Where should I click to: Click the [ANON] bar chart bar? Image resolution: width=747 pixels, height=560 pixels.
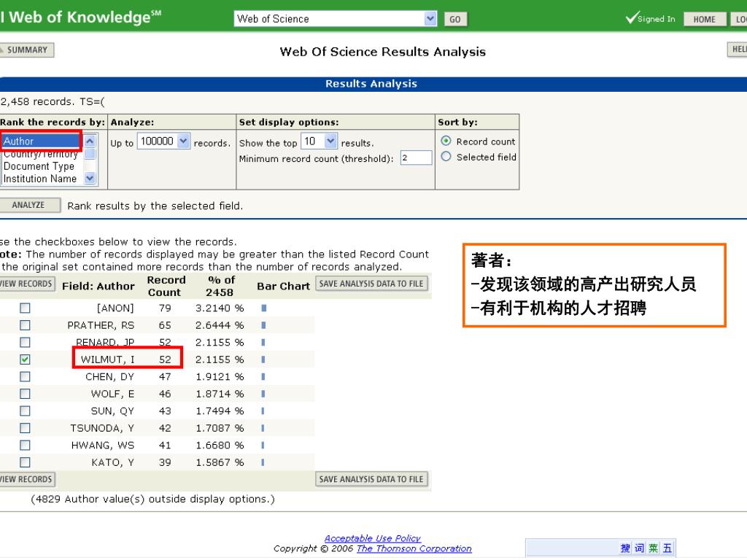click(x=264, y=308)
